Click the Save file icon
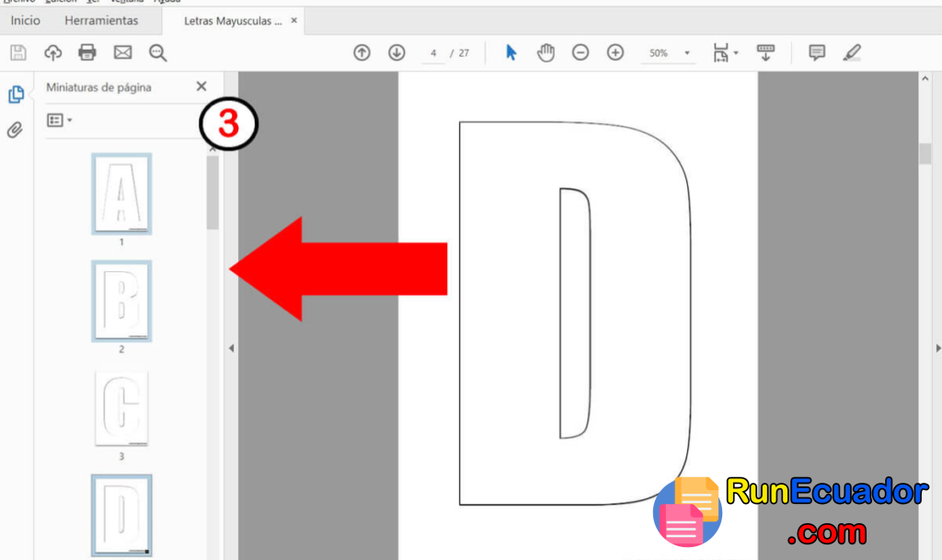Image resolution: width=942 pixels, height=560 pixels. 18,52
